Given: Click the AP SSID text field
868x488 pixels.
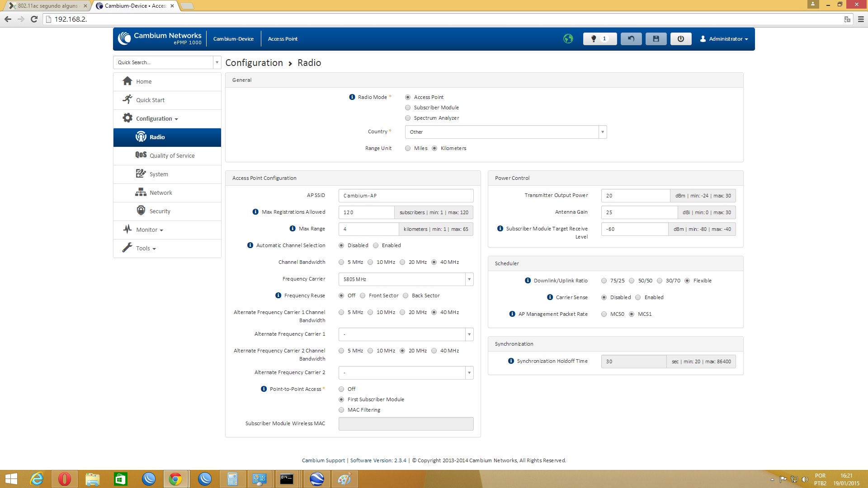Looking at the screenshot, I should (x=406, y=196).
